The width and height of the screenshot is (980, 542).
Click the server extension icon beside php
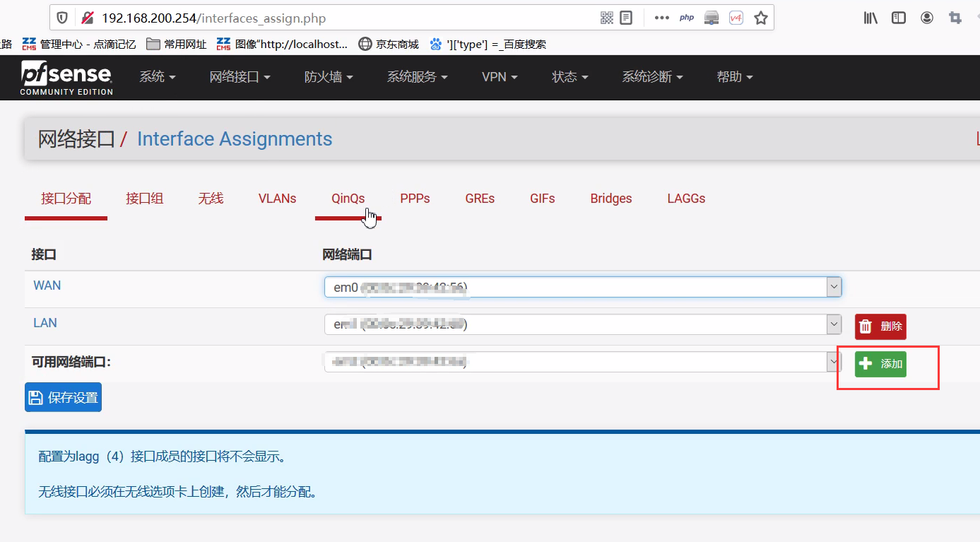click(x=712, y=18)
